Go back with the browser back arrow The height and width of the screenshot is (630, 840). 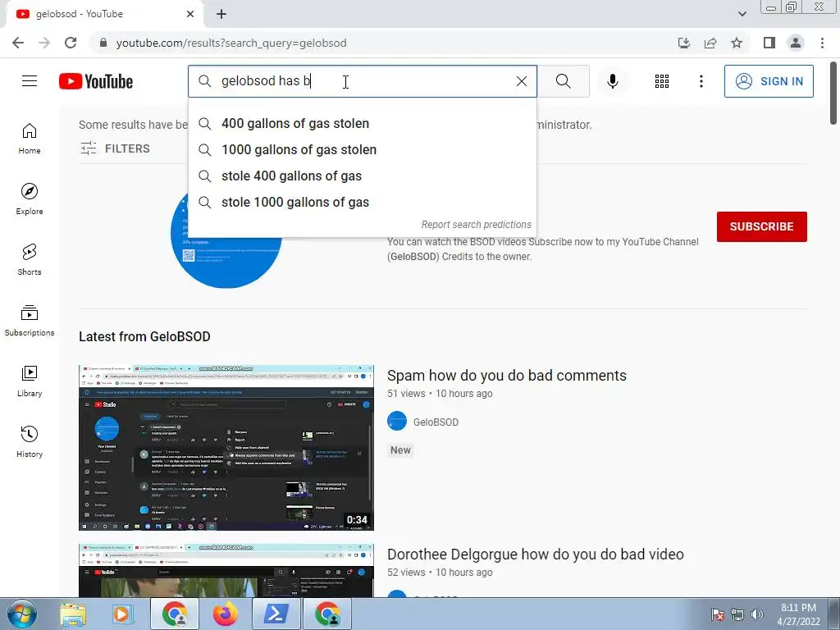click(x=18, y=43)
